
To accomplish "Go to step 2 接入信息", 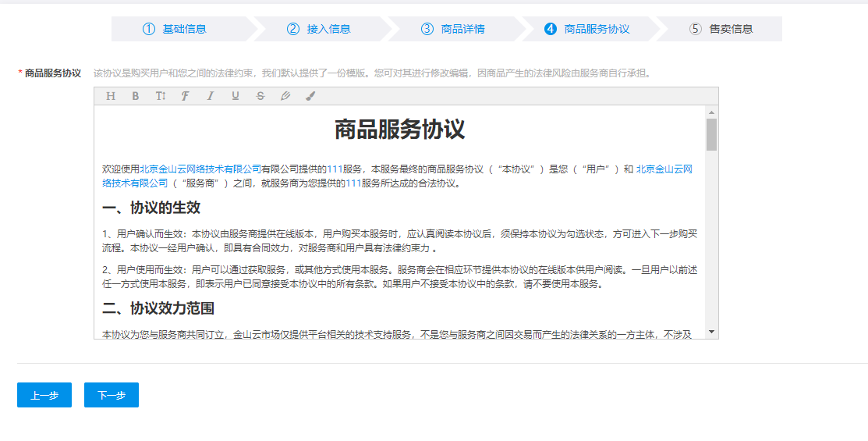I will coord(319,29).
